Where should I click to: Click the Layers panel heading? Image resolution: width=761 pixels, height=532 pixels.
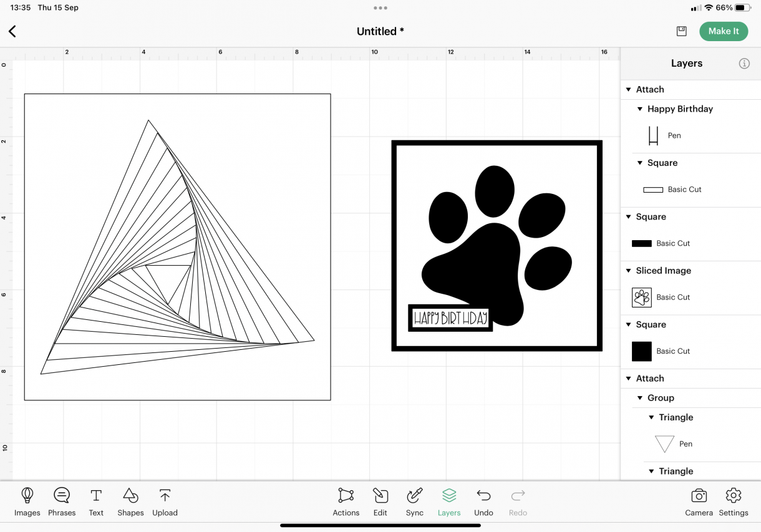pyautogui.click(x=687, y=64)
